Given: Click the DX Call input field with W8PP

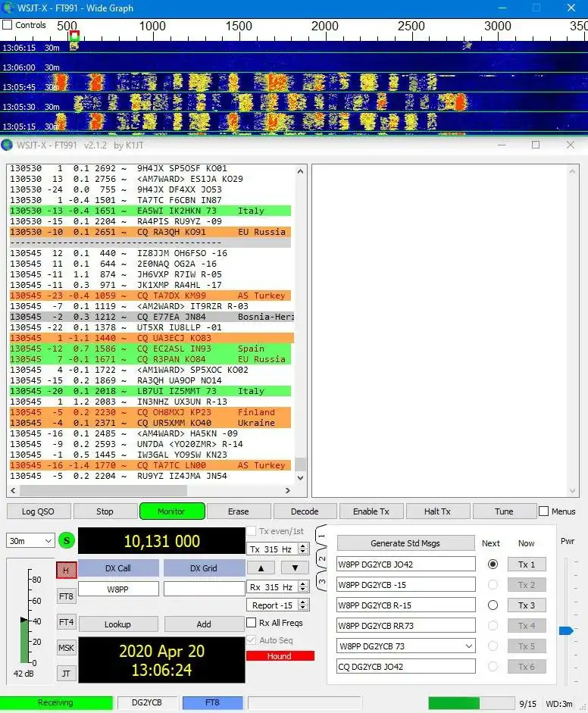Looking at the screenshot, I should pos(118,589).
